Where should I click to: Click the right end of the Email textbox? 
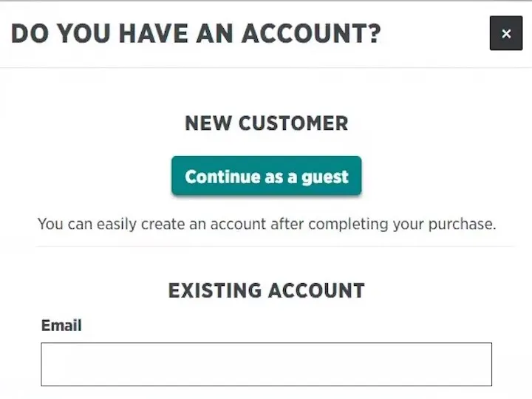(483, 364)
